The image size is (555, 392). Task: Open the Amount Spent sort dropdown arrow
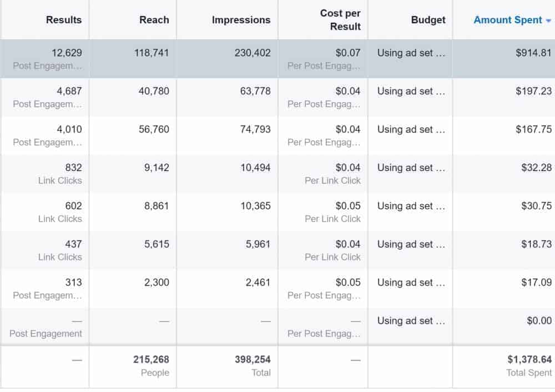click(x=549, y=20)
